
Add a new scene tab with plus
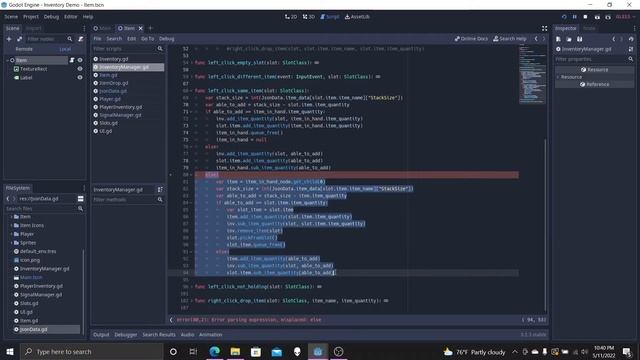(x=151, y=28)
